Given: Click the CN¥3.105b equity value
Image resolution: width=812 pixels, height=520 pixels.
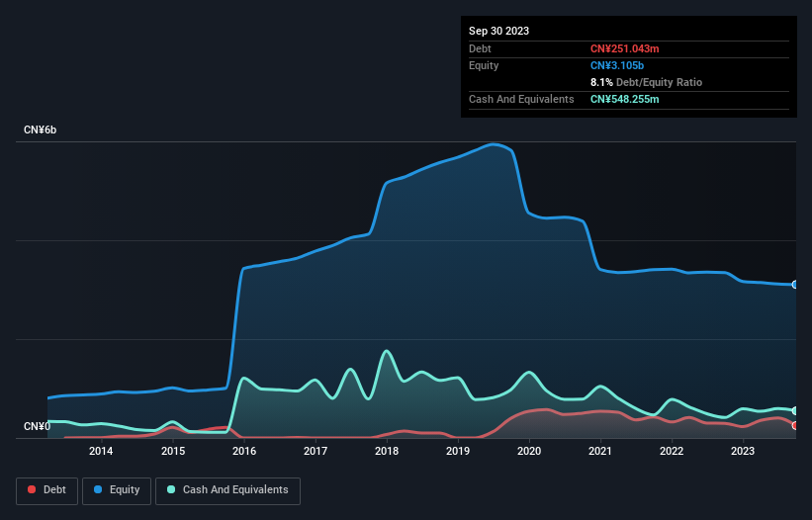Looking at the screenshot, I should pyautogui.click(x=617, y=65).
